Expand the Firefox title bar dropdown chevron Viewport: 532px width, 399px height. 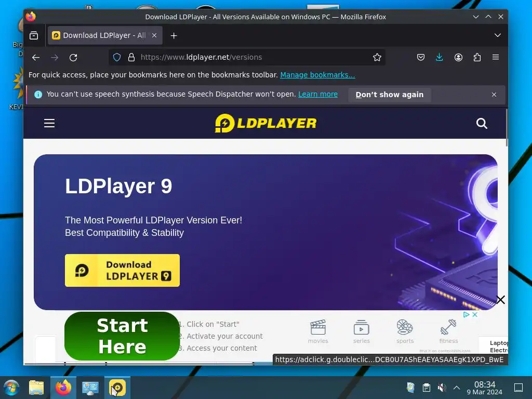[476, 17]
